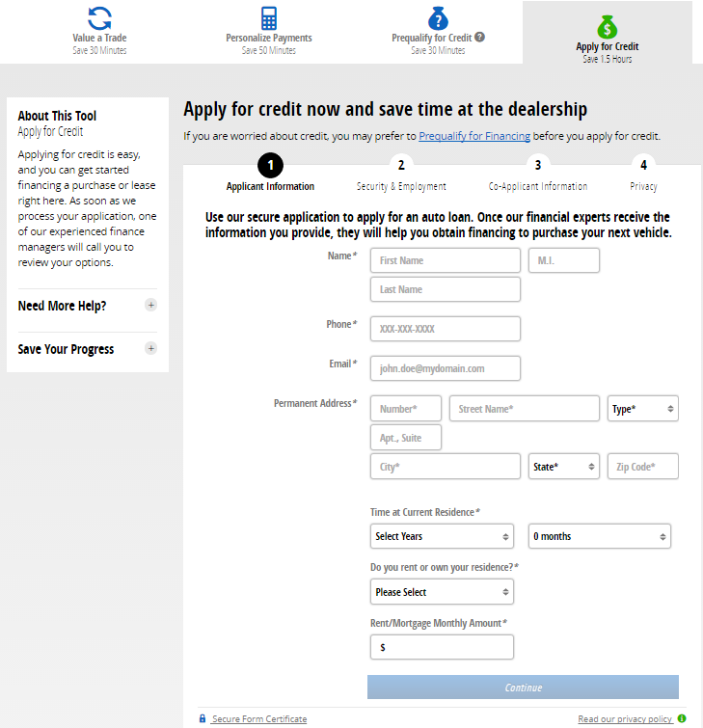Screen dimensions: 703x728
Task: Expand the Save Your Progress section
Action: [x=150, y=349]
